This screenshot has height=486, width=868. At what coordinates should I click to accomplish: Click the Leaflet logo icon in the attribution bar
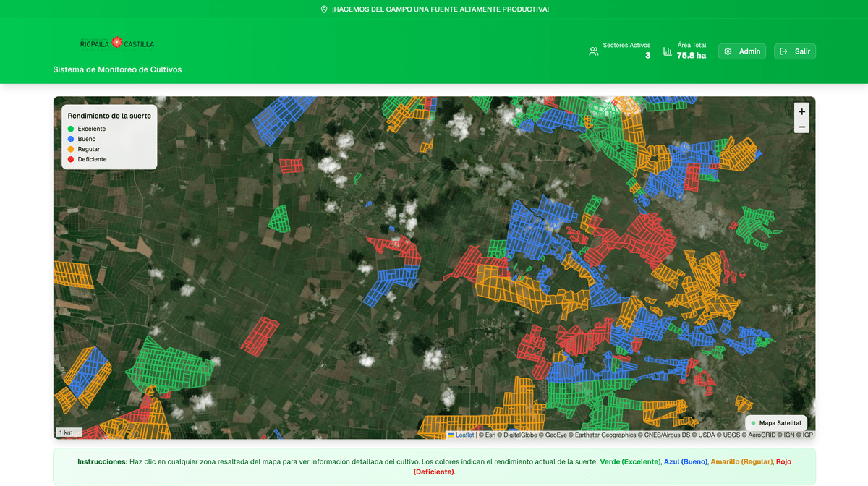pyautogui.click(x=451, y=435)
